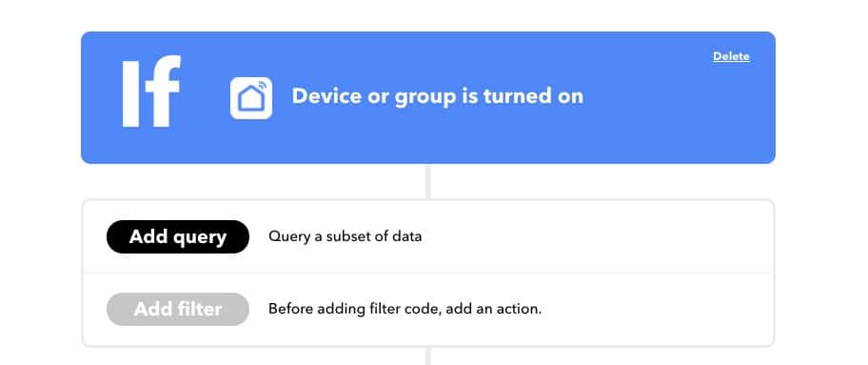Delete the trigger via the Delete link

[x=731, y=56]
